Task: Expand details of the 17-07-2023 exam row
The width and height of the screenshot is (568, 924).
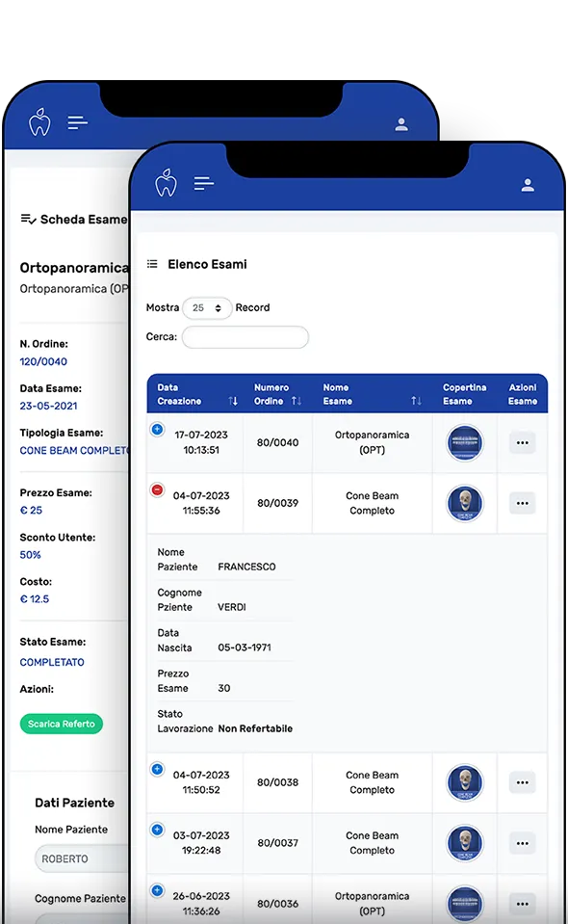Action: [157, 429]
